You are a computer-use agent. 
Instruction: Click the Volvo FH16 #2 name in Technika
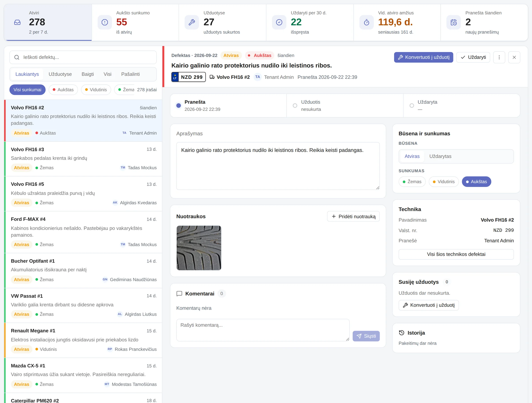point(497,220)
